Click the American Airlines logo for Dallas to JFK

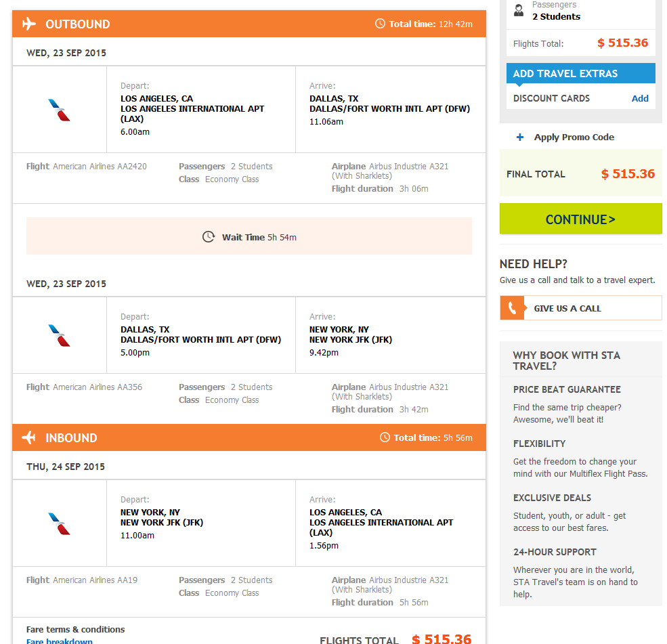point(60,335)
